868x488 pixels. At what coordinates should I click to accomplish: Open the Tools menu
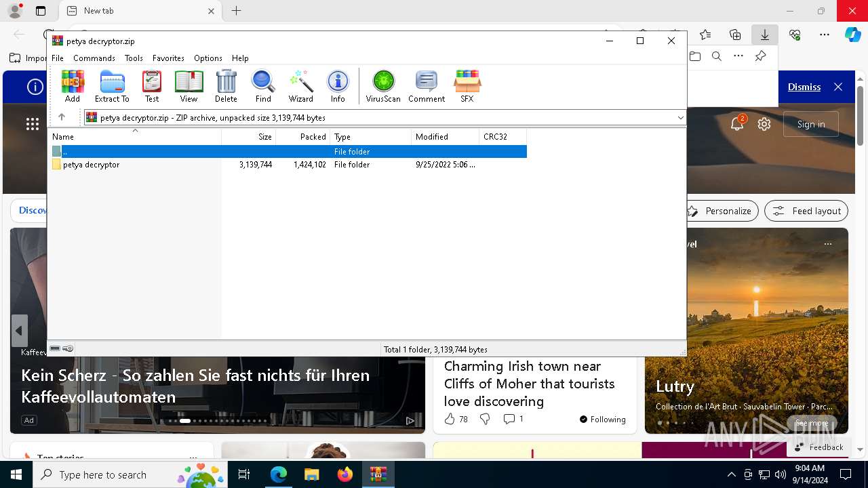(134, 58)
